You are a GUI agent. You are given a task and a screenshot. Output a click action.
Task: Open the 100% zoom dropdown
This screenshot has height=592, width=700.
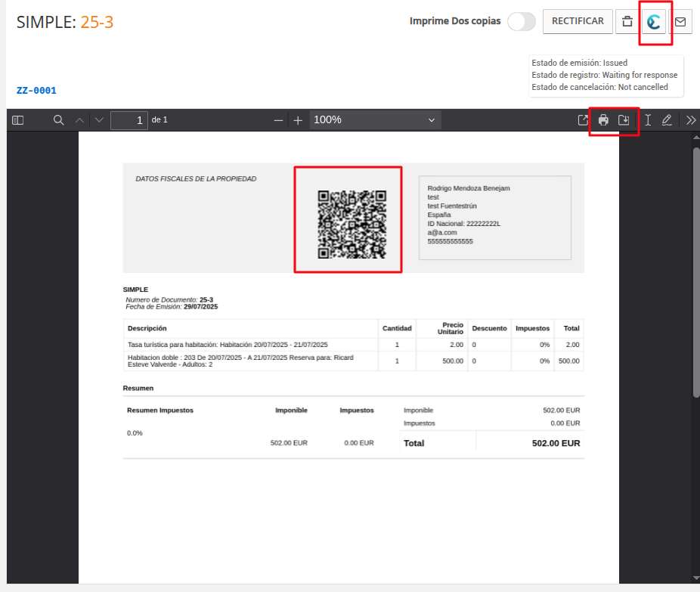375,120
